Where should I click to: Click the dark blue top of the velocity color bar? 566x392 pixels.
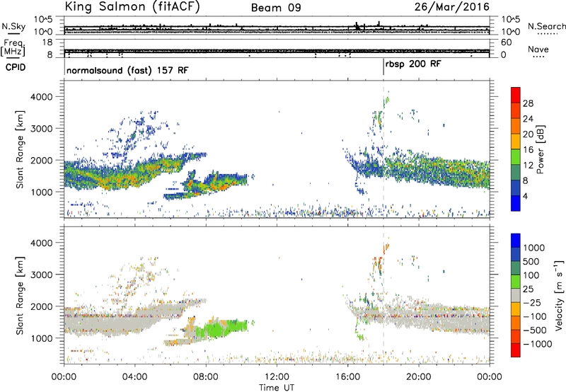pos(516,241)
